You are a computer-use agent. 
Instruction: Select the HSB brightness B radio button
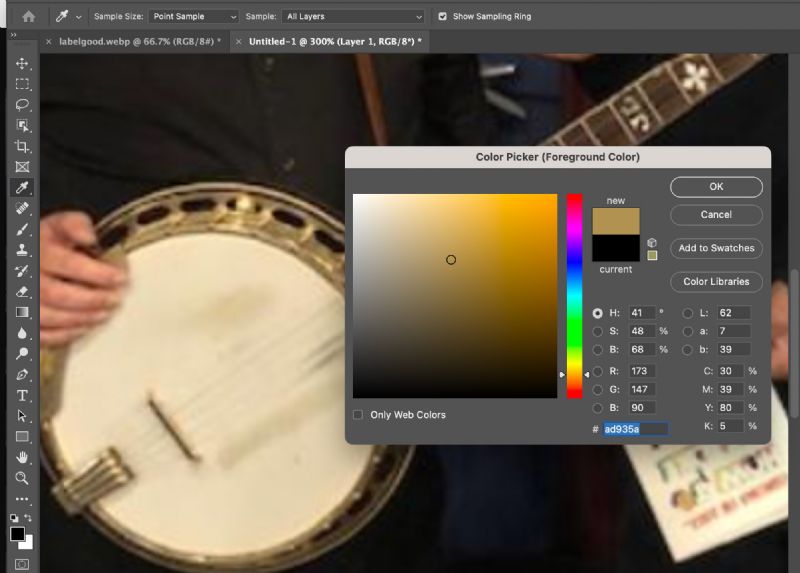point(597,350)
